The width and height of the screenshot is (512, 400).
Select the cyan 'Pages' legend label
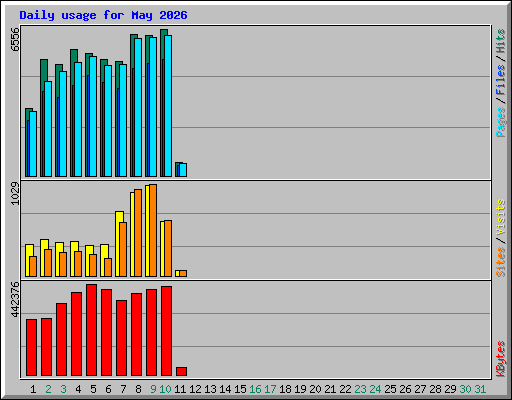coord(501,122)
